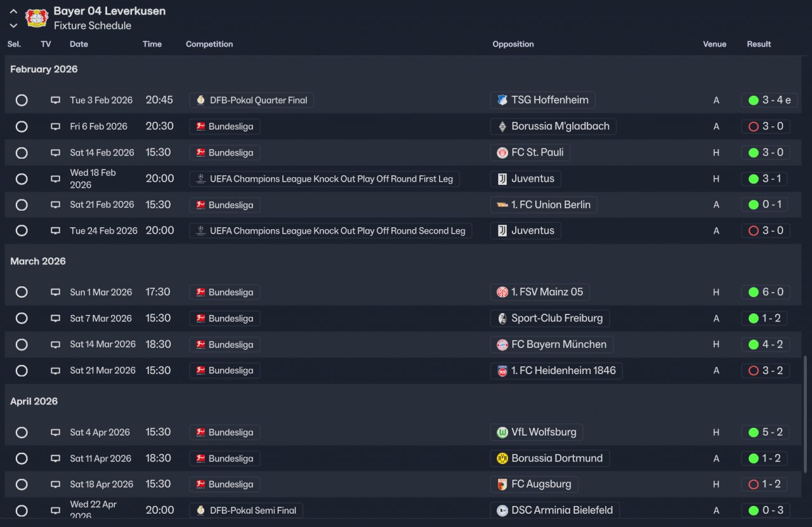The image size is (812, 527).
Task: Click the TV icon in the 1. FSV Mainz 05 row
Action: 56,293
